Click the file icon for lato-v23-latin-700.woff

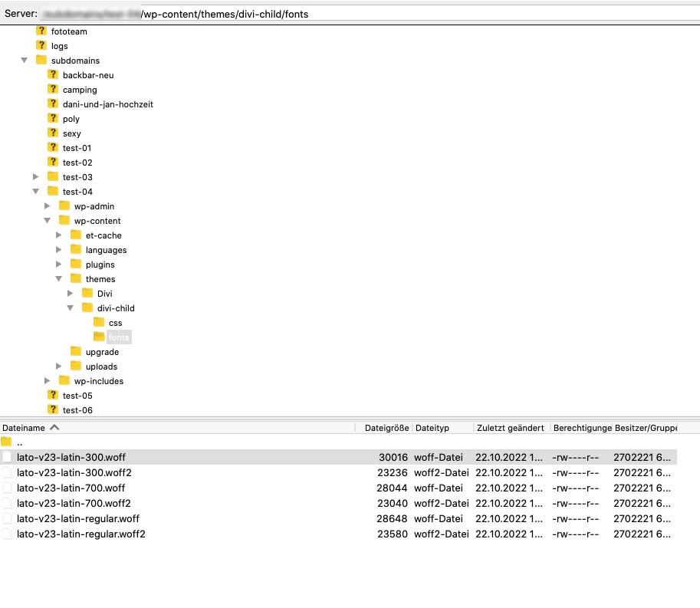(x=8, y=488)
